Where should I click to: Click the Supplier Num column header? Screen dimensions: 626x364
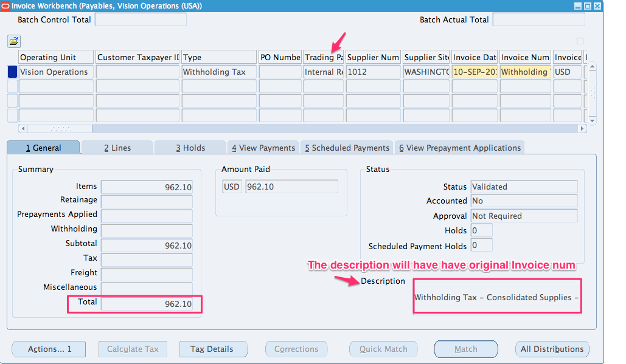(x=374, y=57)
